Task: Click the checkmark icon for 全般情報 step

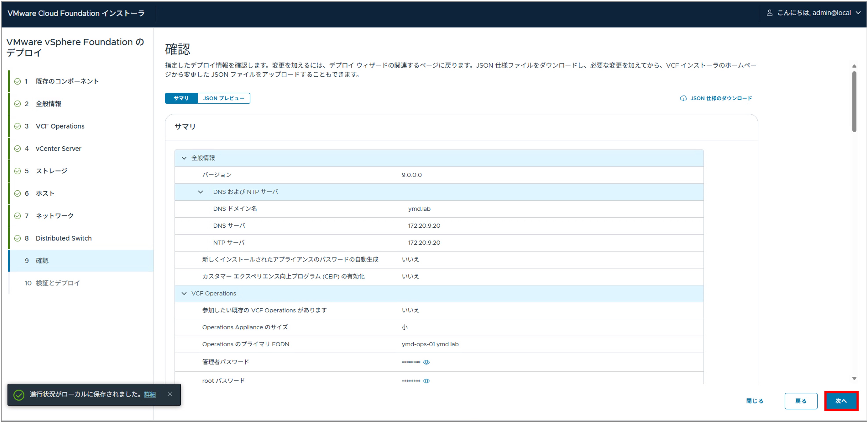Action: tap(18, 103)
